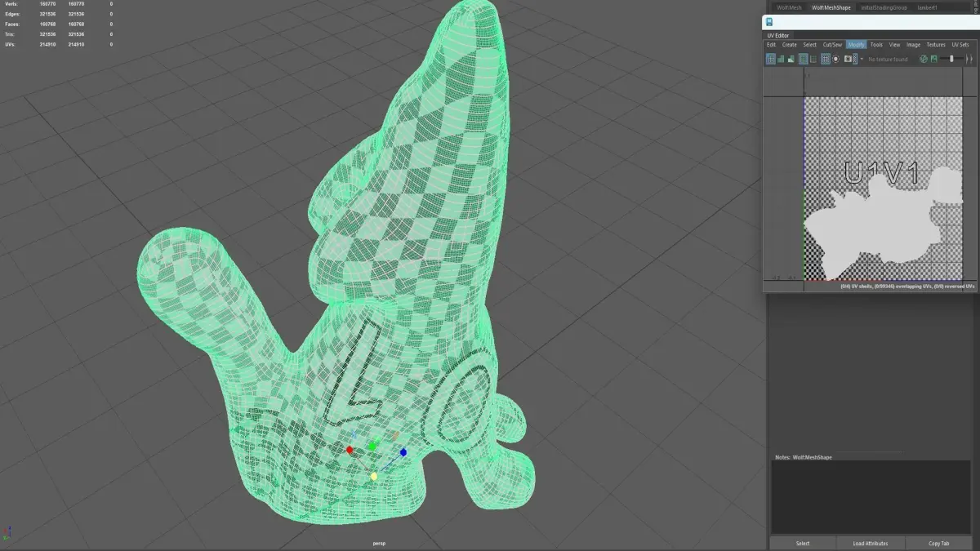Grab the red X-axis manipulator handle
The image size is (980, 551).
coord(350,450)
